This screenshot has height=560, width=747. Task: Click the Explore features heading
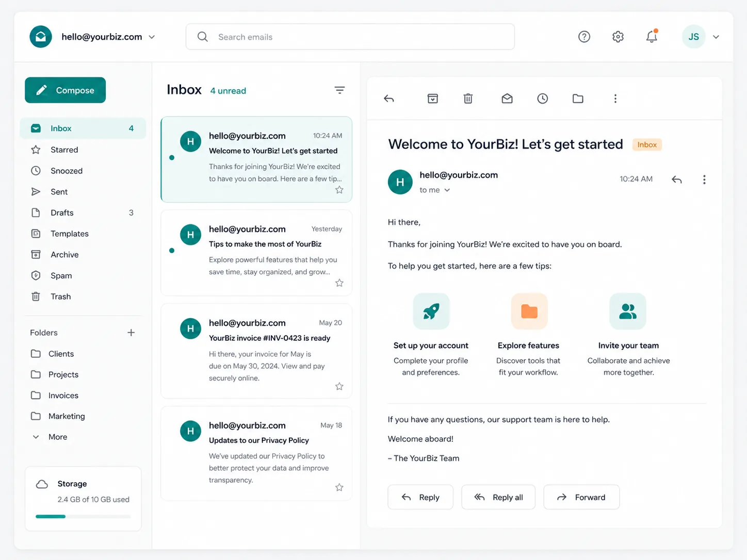tap(528, 345)
